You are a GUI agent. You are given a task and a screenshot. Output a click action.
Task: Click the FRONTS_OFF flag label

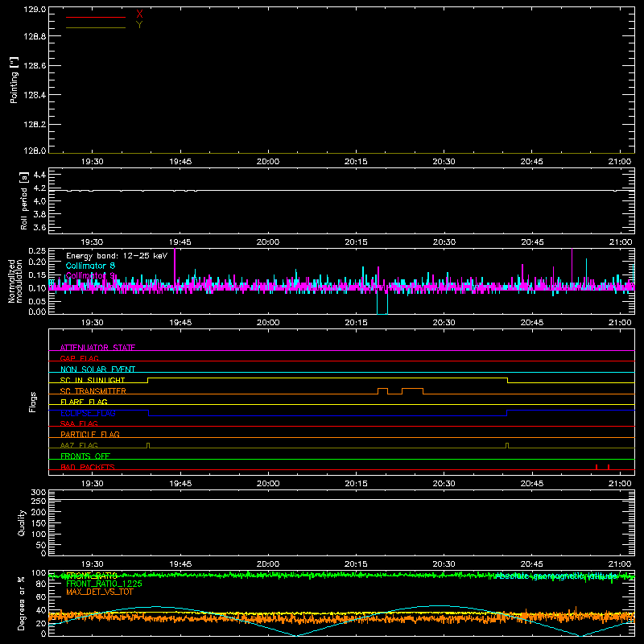coord(85,456)
